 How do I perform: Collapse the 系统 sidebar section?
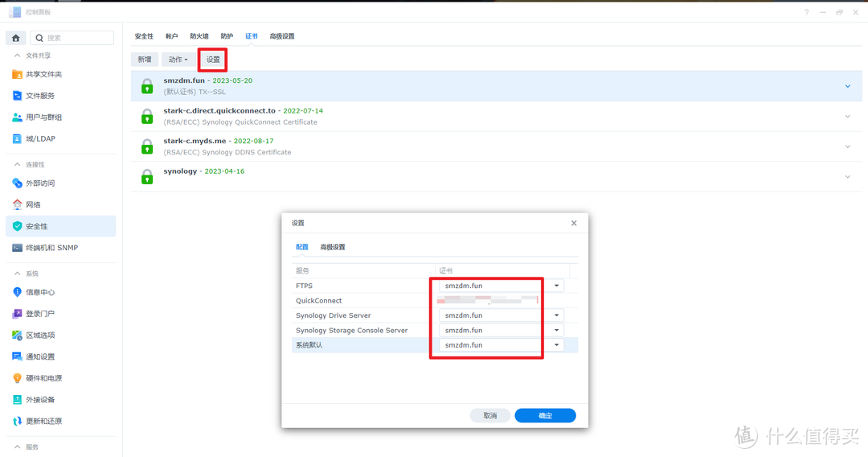[17, 274]
